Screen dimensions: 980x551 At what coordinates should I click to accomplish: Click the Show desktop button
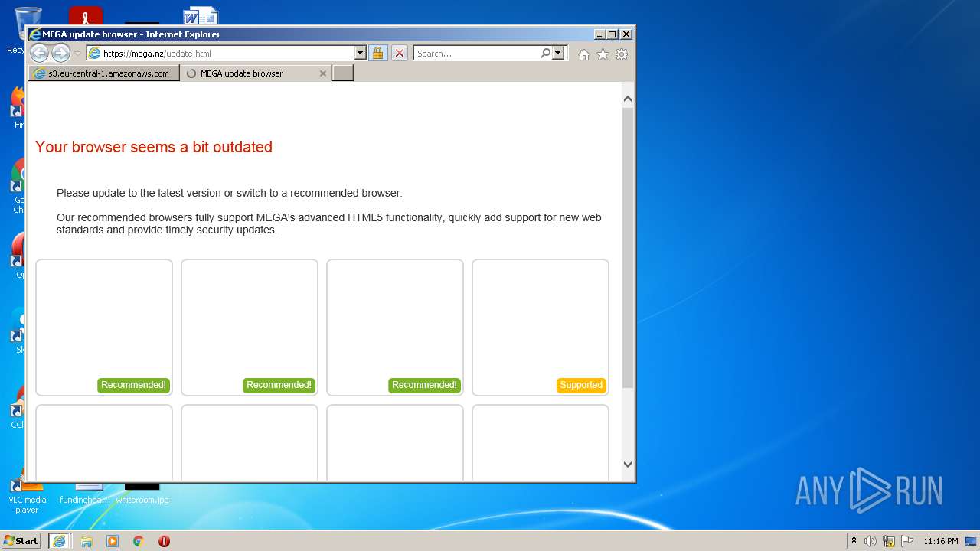[971, 541]
